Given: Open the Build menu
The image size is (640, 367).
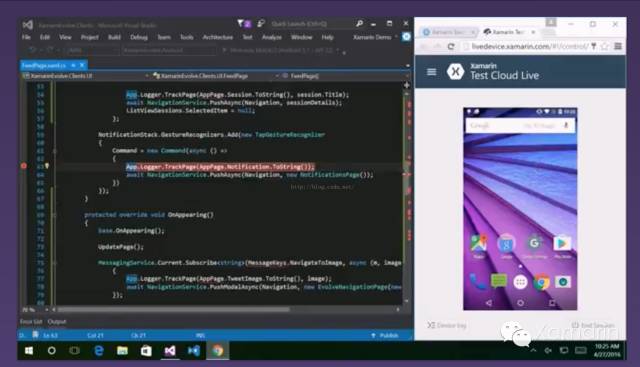Looking at the screenshot, I should click(x=114, y=37).
